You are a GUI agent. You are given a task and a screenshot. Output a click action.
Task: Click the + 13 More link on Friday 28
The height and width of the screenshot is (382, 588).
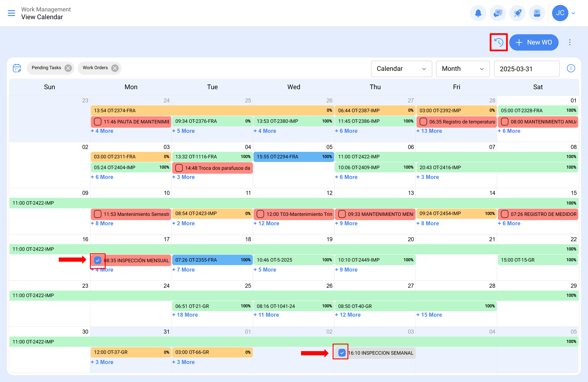coord(429,131)
